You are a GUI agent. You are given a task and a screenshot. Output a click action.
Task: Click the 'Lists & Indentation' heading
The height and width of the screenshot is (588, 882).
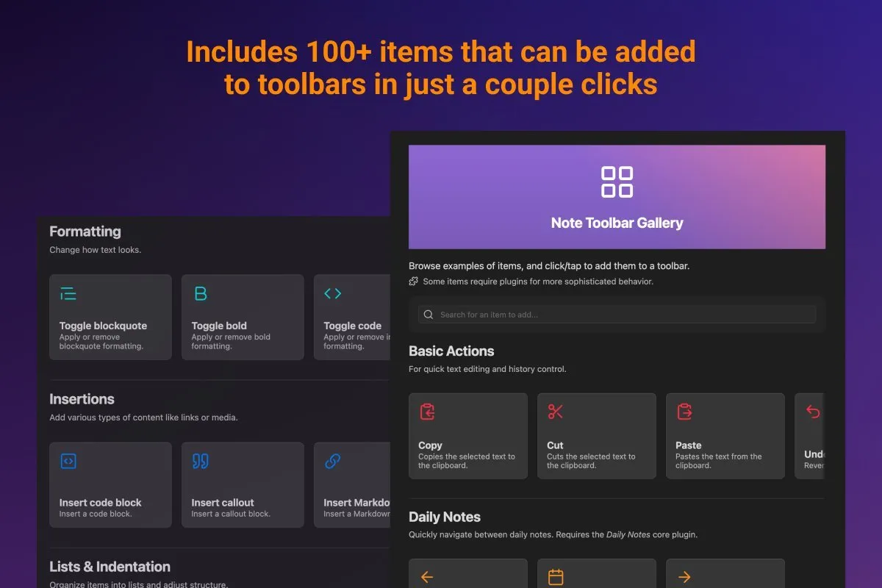click(x=110, y=567)
